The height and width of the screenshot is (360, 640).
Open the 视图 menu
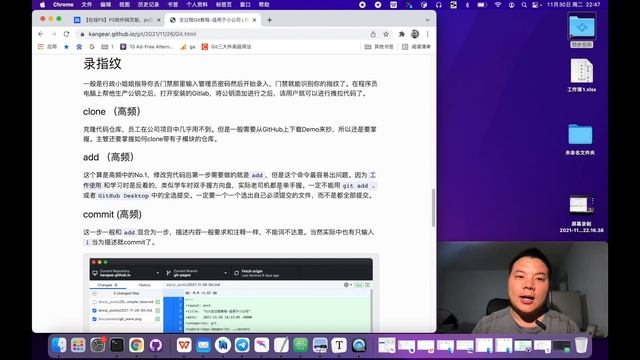pyautogui.click(x=124, y=4)
